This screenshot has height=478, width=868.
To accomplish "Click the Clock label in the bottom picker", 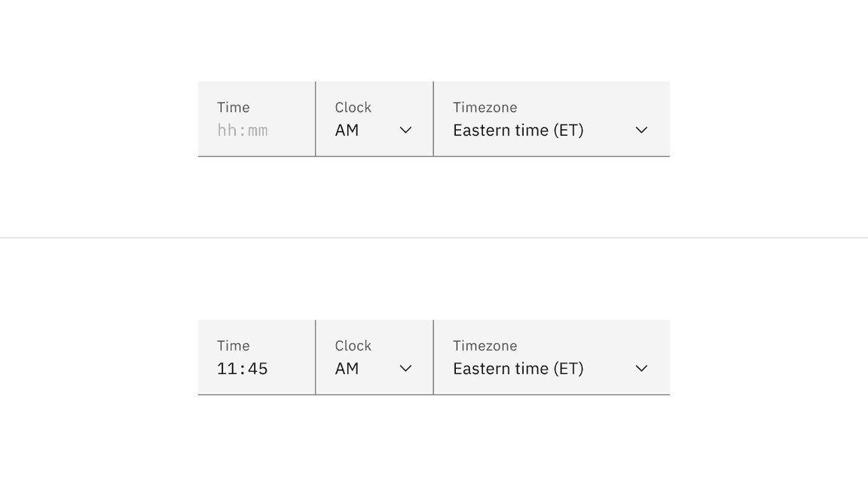I will pyautogui.click(x=353, y=345).
